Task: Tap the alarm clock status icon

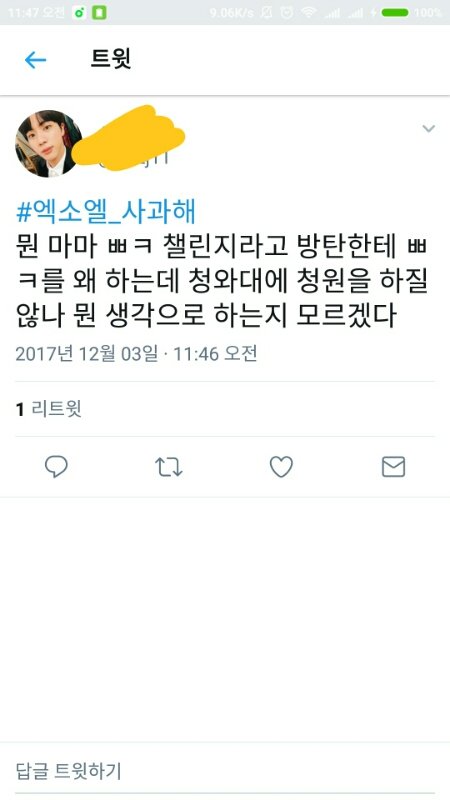Action: (287, 13)
